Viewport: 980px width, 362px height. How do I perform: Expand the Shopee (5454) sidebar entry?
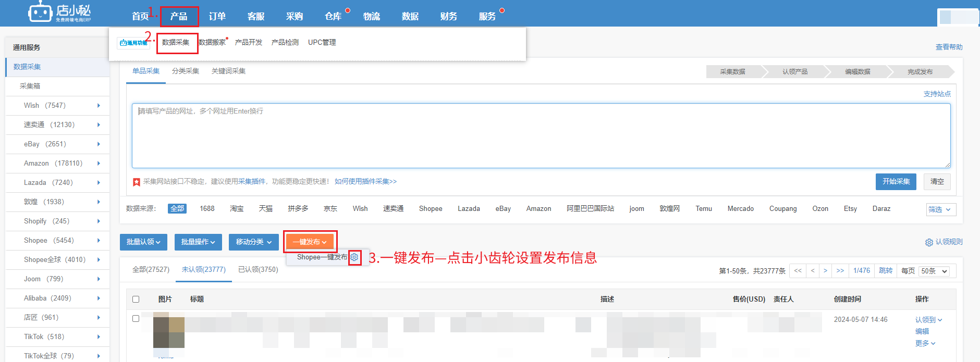[x=99, y=241]
